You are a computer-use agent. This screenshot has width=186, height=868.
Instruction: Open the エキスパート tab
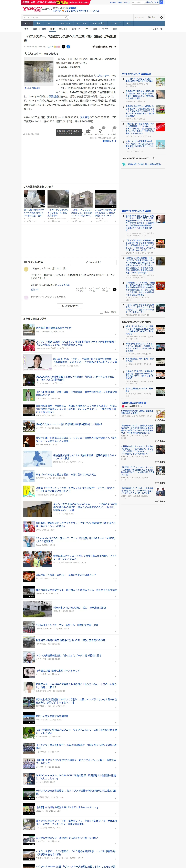[x=64, y=24]
